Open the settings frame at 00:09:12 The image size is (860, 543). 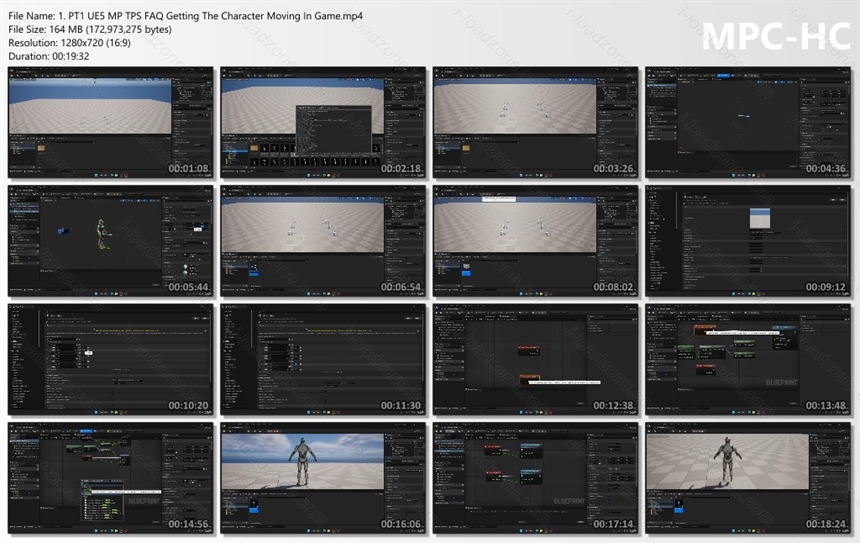click(x=748, y=241)
